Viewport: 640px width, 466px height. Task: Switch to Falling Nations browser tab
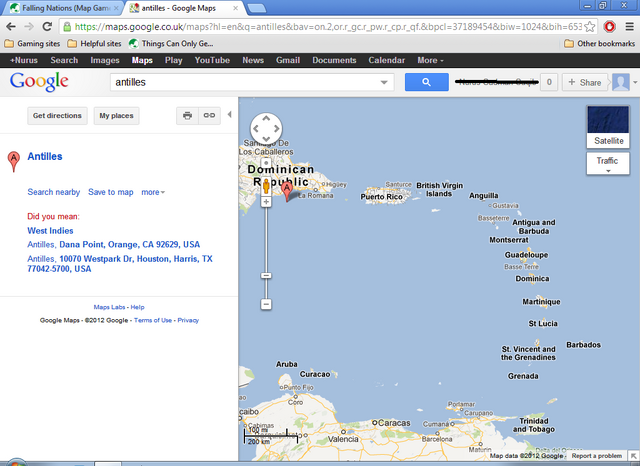[x=65, y=8]
